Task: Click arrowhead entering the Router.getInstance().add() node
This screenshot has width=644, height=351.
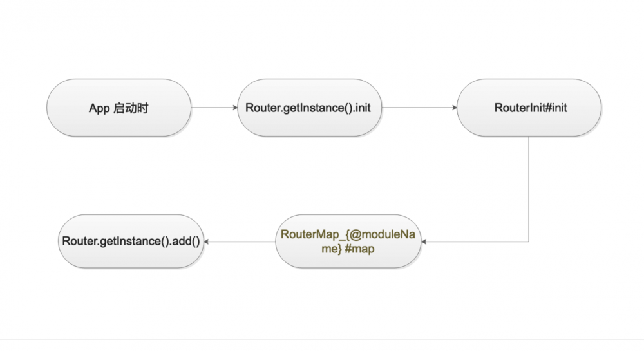Action: pos(207,242)
